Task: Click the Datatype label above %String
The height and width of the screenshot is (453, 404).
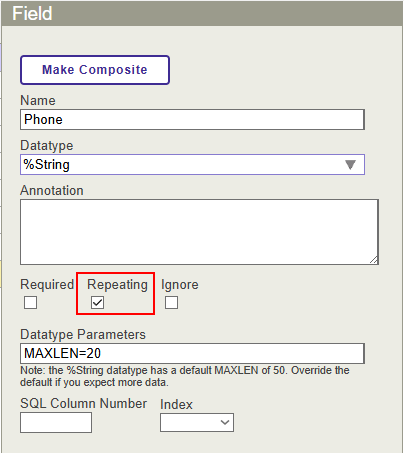Action: tap(47, 146)
